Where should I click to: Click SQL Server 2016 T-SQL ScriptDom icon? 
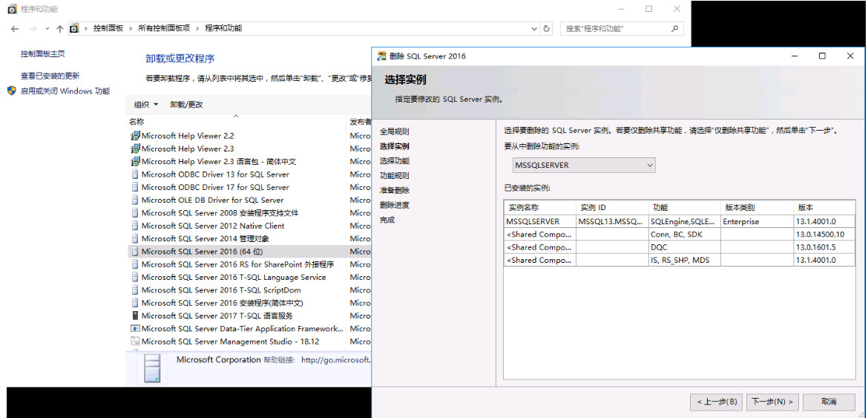(x=135, y=290)
